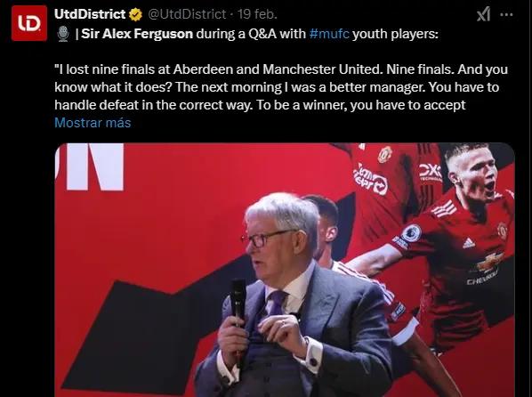Visit the @UtdDistrict handle profile

click(x=187, y=14)
